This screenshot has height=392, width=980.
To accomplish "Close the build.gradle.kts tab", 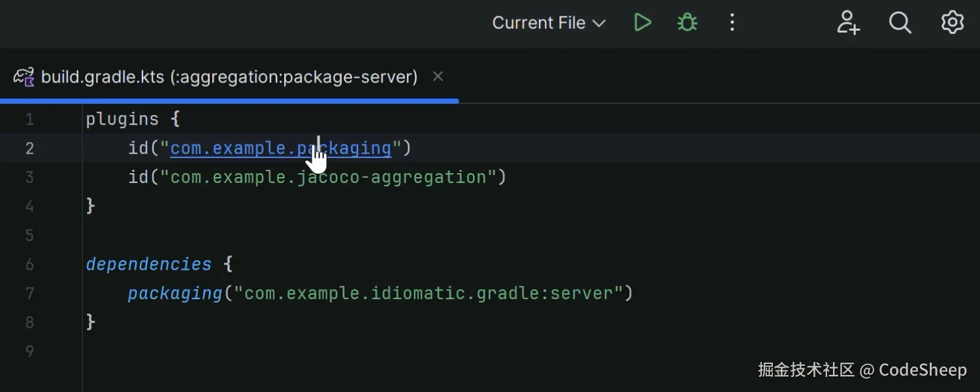I will point(438,77).
